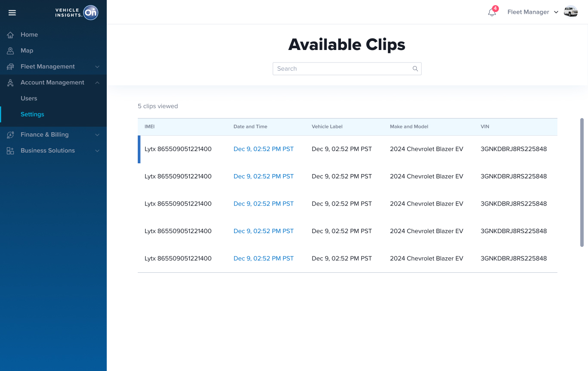
Task: Open the last row's Dec 9 date link
Action: point(263,259)
